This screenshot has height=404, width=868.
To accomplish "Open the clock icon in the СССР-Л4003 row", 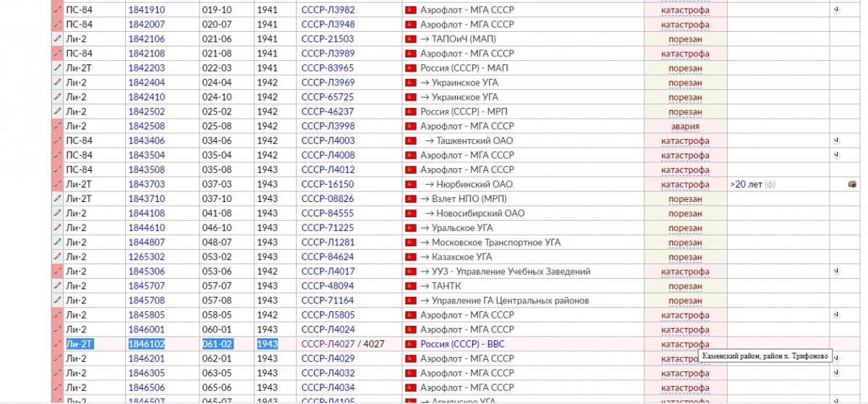I will [836, 140].
